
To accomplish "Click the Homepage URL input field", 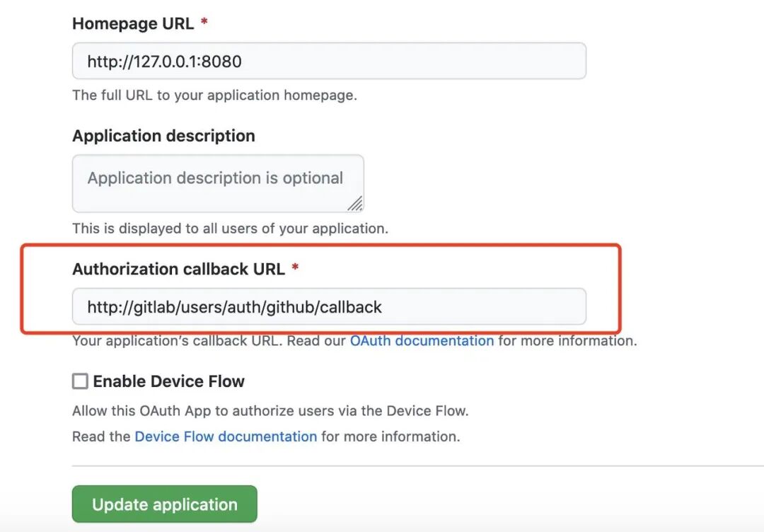I will pos(329,62).
